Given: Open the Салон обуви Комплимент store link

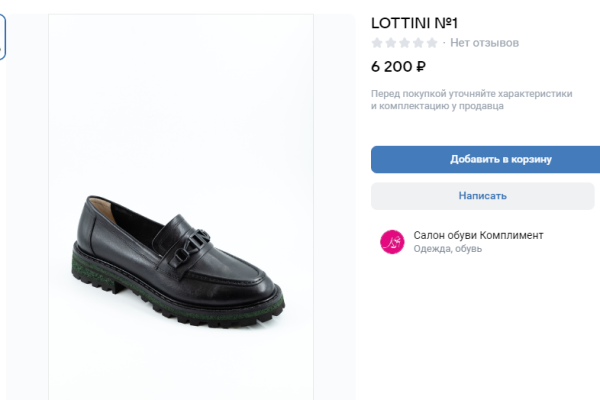Looking at the screenshot, I should tap(478, 235).
